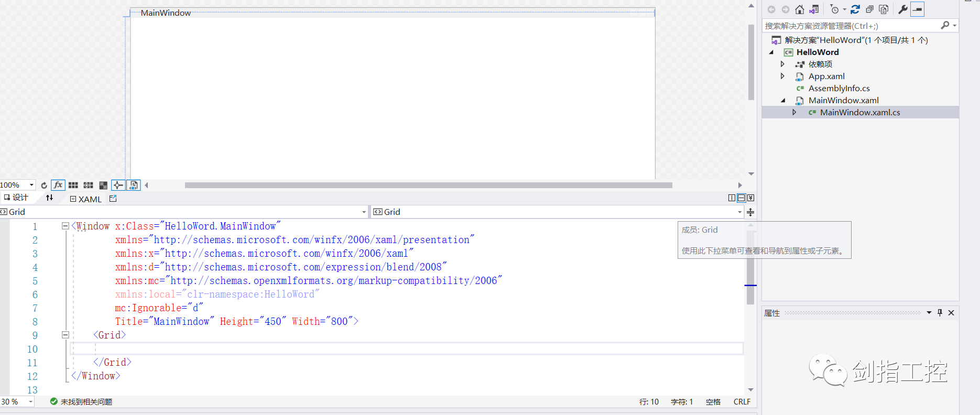This screenshot has height=415, width=980.
Task: Click the designer scroll left arrow
Action: [x=147, y=185]
